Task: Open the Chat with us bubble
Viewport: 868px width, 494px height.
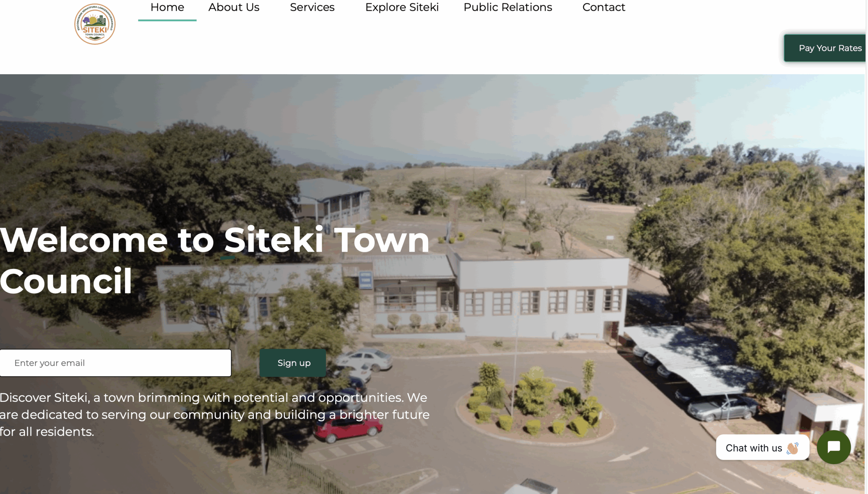Action: [762, 448]
